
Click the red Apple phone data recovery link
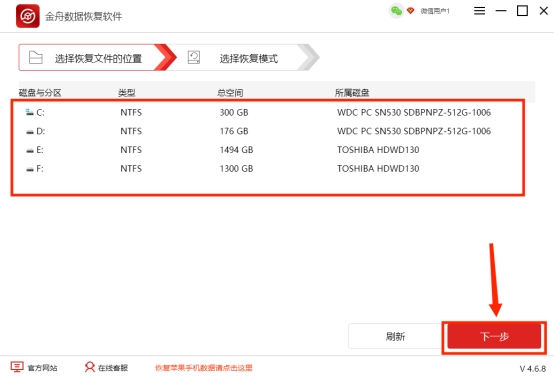[x=204, y=368]
